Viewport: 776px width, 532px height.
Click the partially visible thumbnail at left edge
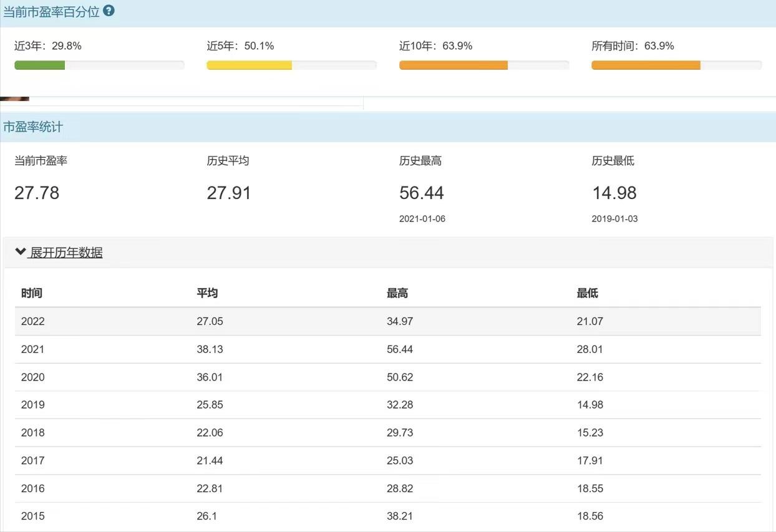14,99
